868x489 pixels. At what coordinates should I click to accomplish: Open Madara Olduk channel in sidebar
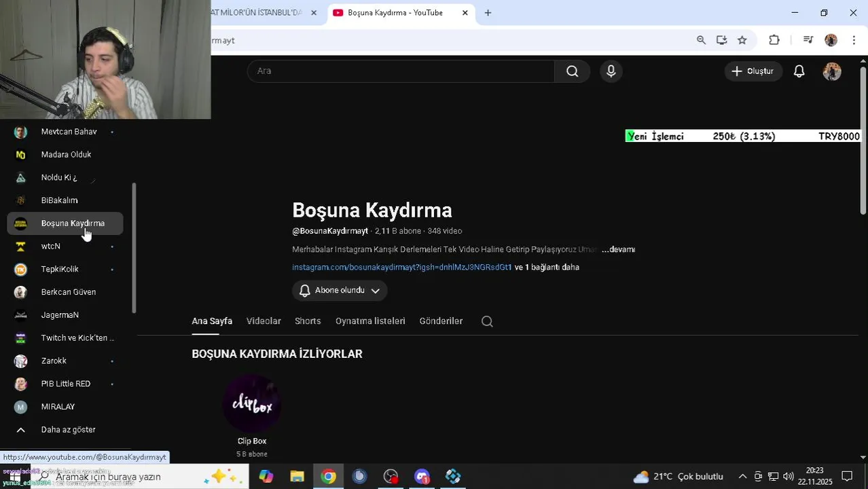click(65, 155)
